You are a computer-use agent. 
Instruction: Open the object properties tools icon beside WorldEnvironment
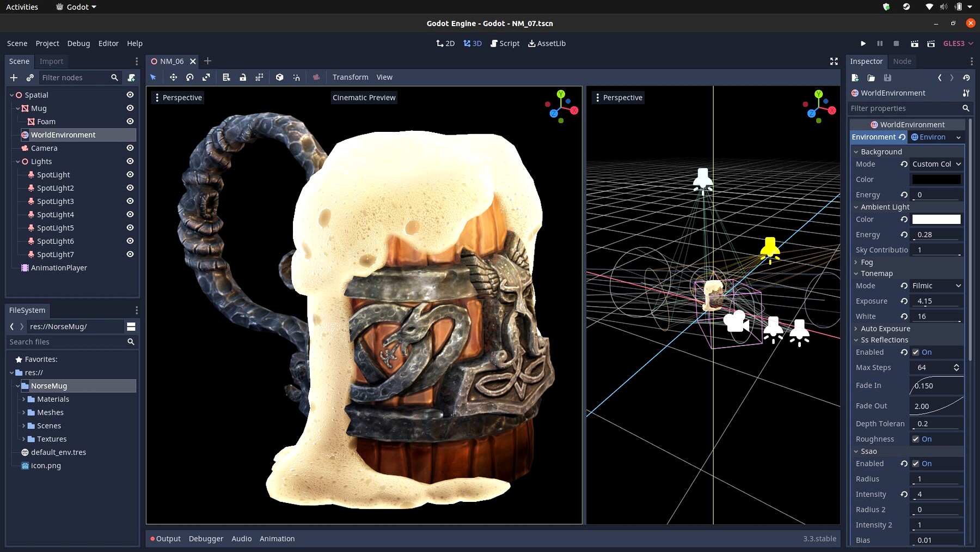click(966, 93)
